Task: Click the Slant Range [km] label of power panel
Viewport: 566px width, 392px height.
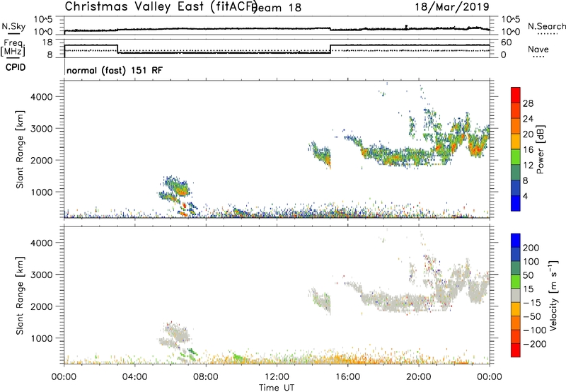Action: (20, 149)
